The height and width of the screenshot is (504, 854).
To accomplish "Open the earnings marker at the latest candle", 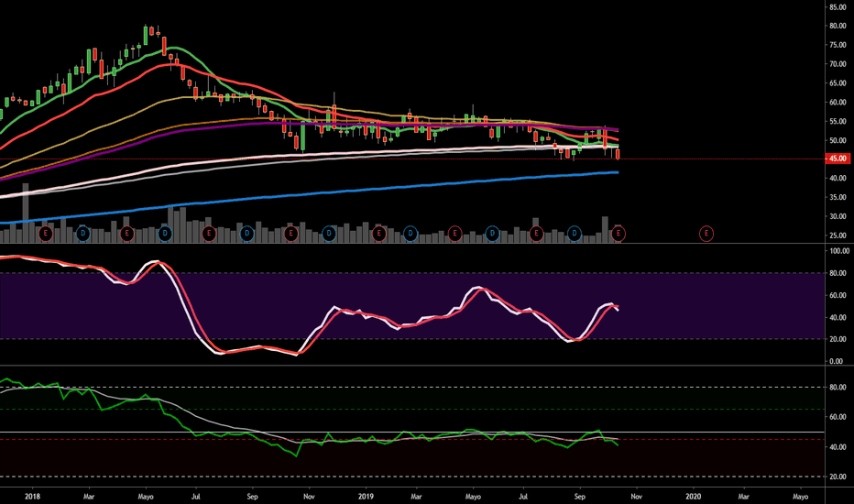I will [619, 234].
